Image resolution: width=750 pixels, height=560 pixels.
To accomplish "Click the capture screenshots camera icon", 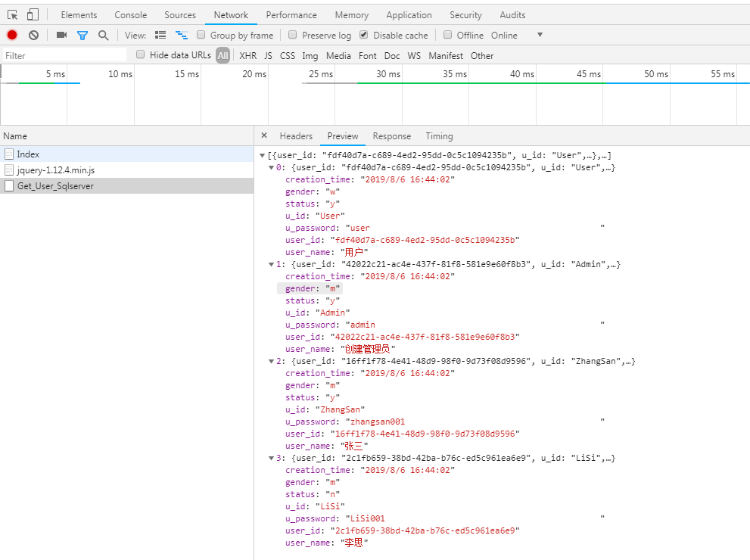I will [x=61, y=36].
